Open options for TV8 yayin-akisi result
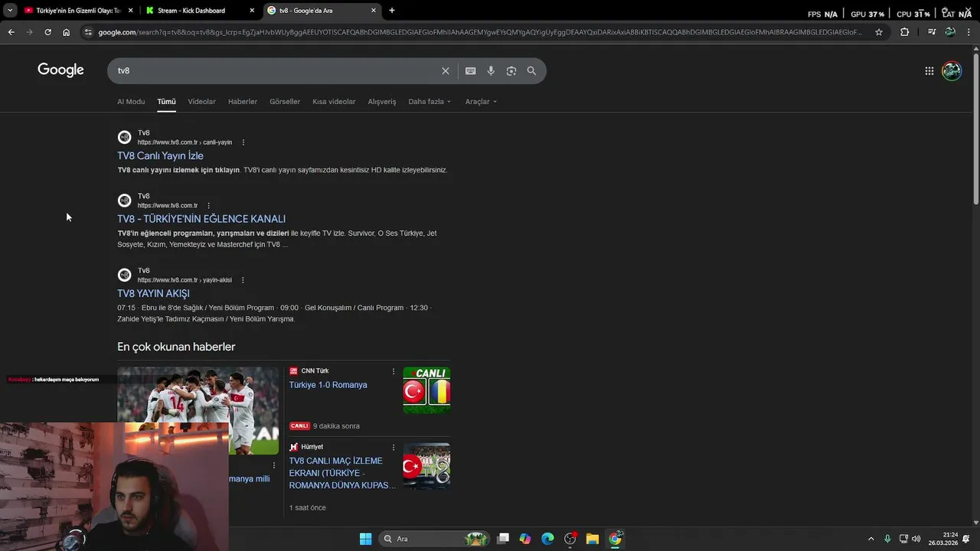This screenshot has height=551, width=980. pyautogui.click(x=243, y=280)
